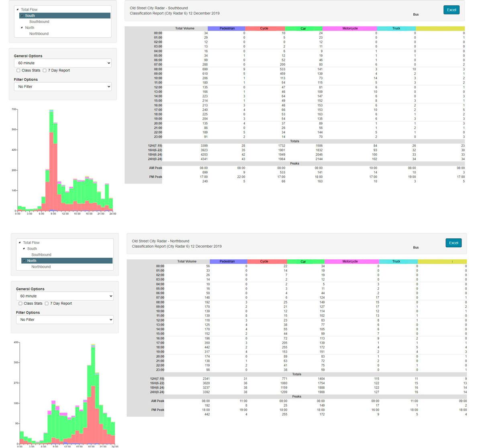Open the No Filter dropdown beside the Northbound report
Screen dimensions: 482x448
[x=65, y=320]
